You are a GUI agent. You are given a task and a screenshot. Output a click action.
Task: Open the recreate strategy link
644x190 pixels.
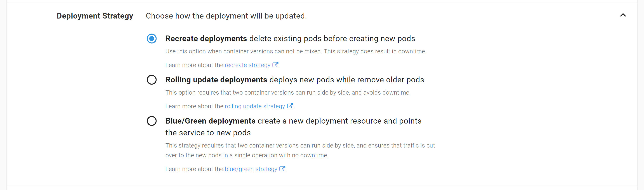247,65
